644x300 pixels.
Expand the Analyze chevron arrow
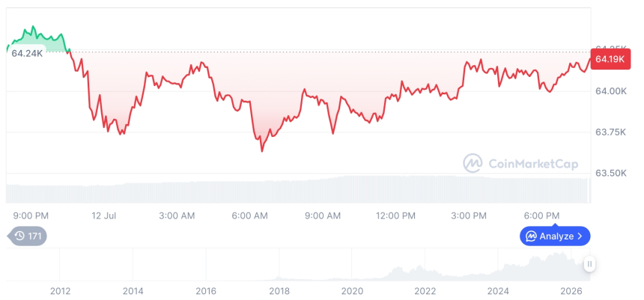(580, 236)
